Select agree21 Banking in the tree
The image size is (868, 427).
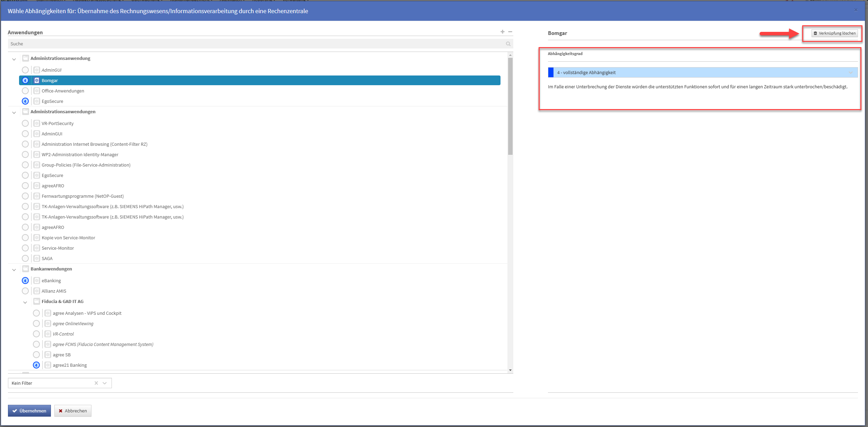(x=70, y=365)
